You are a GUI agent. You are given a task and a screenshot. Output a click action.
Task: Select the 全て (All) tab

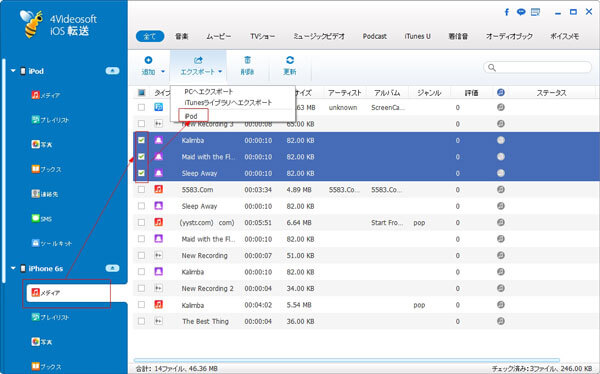(150, 36)
